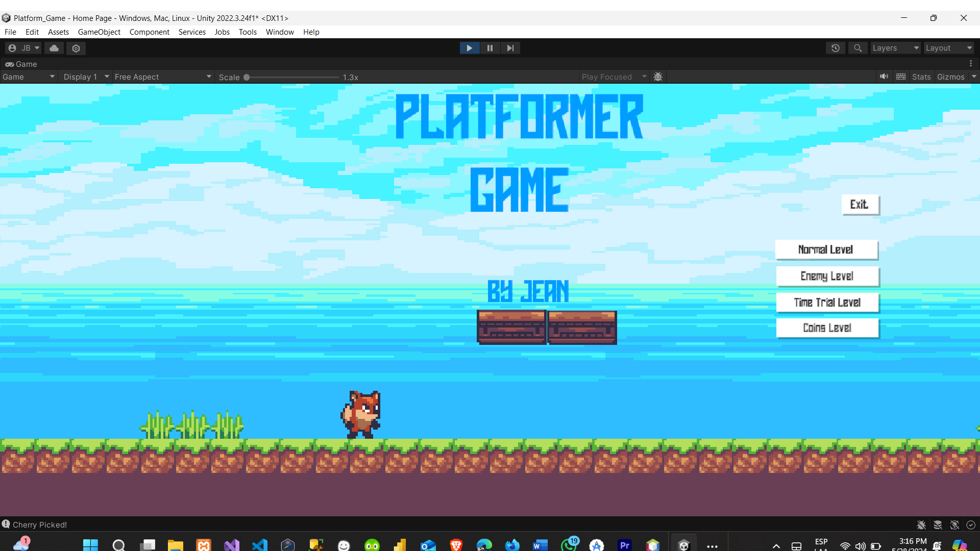Click the fox character sprite

coord(361,414)
